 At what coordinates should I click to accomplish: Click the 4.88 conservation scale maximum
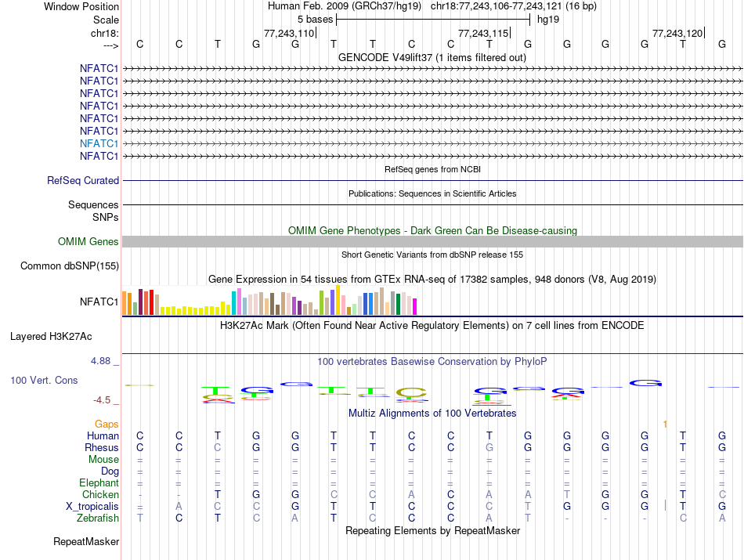pos(100,361)
